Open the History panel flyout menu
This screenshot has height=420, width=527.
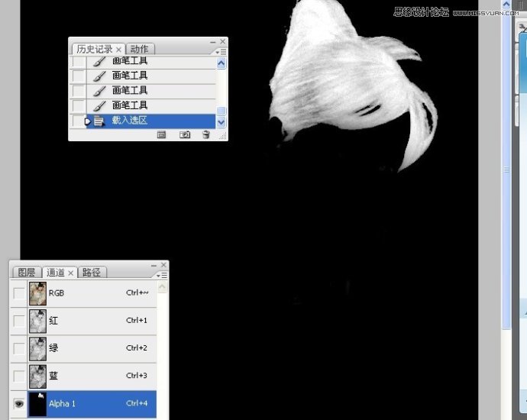[x=221, y=51]
